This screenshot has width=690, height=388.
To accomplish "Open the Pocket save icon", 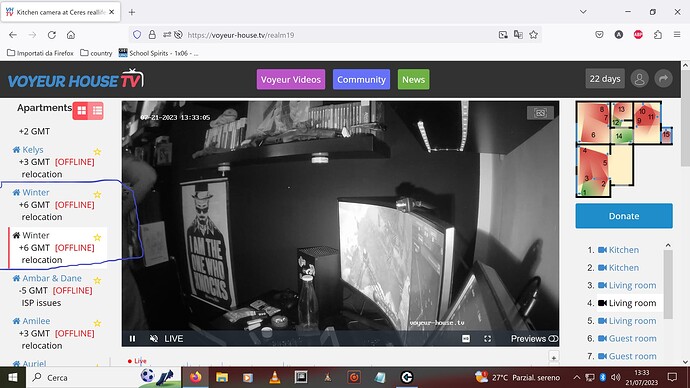I will 599,35.
